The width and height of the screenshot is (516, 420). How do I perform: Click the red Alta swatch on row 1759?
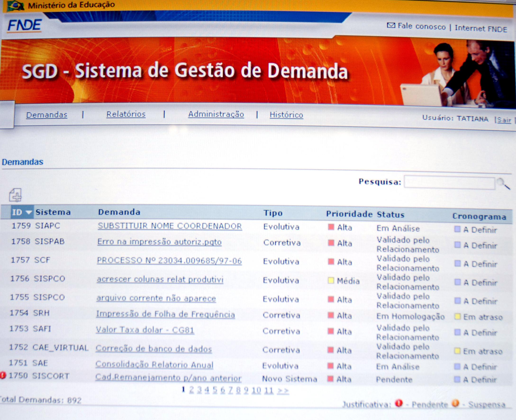(x=331, y=227)
